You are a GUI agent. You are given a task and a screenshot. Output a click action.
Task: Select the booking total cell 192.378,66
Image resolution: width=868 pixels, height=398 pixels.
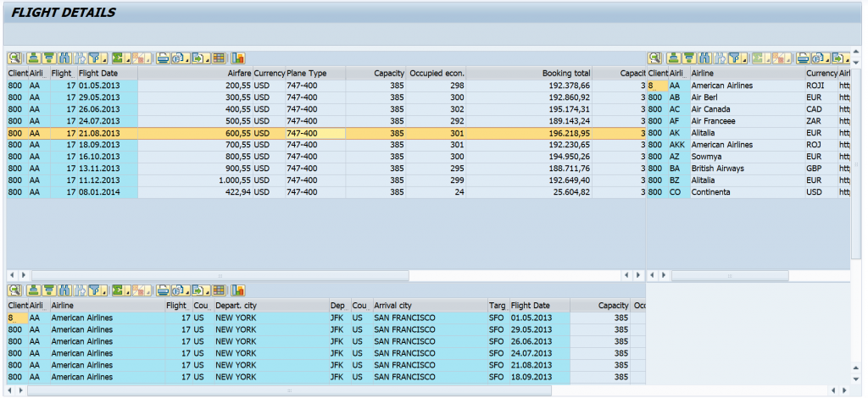pyautogui.click(x=529, y=86)
